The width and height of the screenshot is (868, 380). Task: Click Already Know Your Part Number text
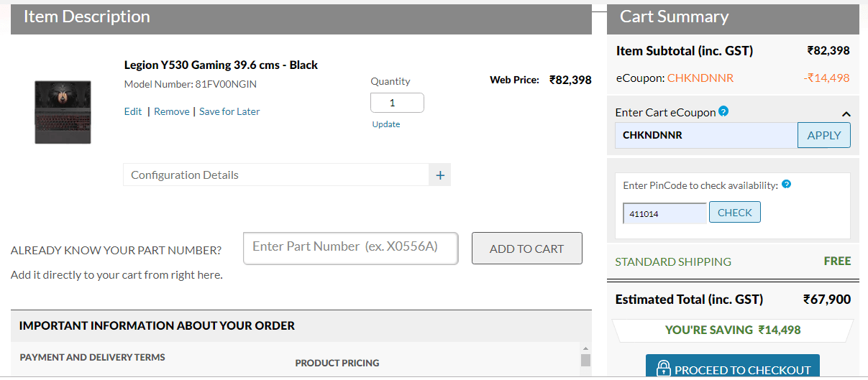pos(116,251)
